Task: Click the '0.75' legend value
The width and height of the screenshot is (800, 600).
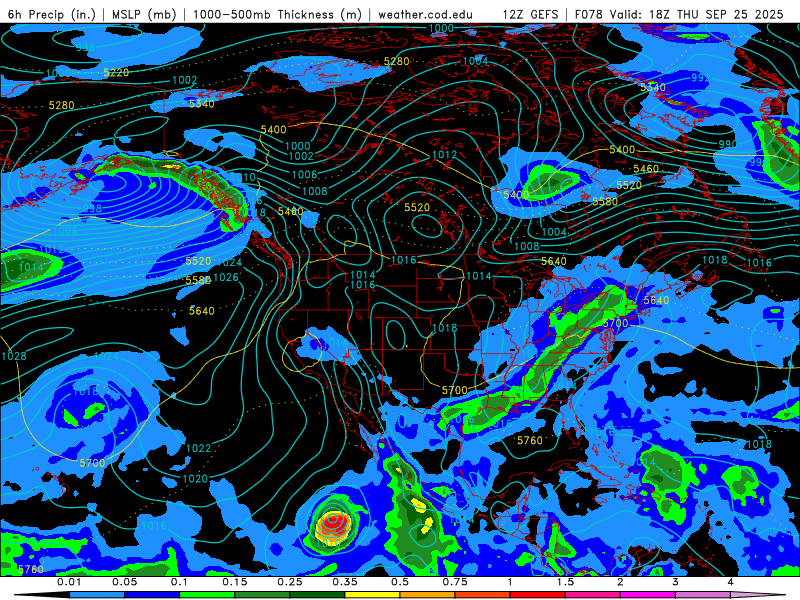Action: click(x=455, y=582)
